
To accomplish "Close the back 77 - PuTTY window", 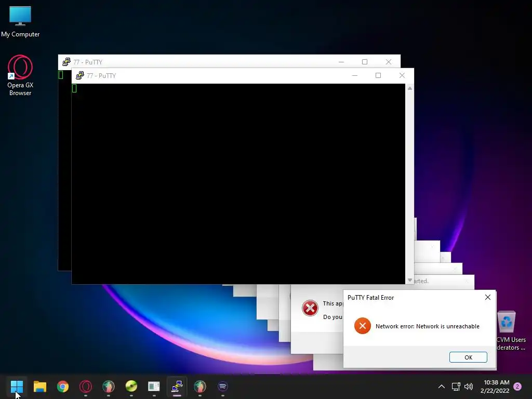I will coord(388,62).
